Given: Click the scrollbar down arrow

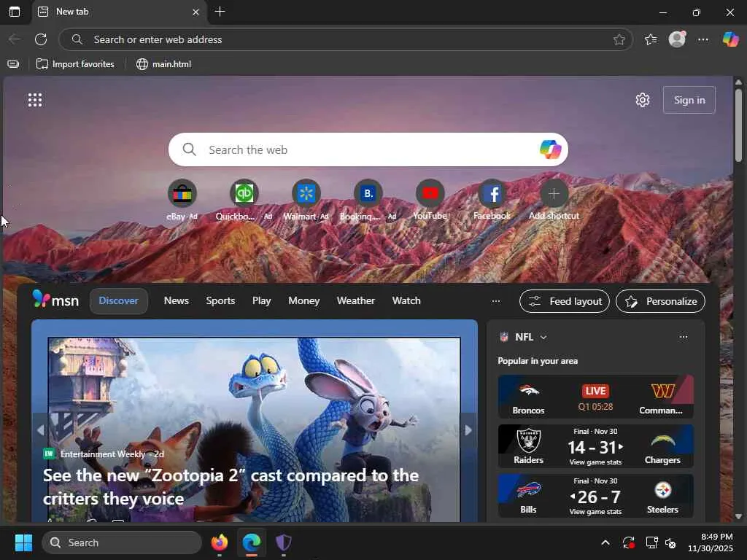Looking at the screenshot, I should coord(738,516).
